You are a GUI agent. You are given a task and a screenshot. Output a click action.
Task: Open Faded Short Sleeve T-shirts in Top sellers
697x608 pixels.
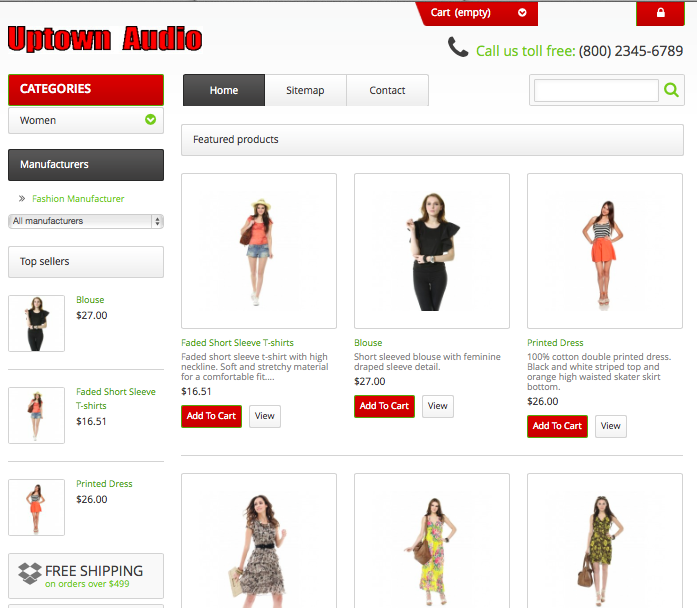116,399
